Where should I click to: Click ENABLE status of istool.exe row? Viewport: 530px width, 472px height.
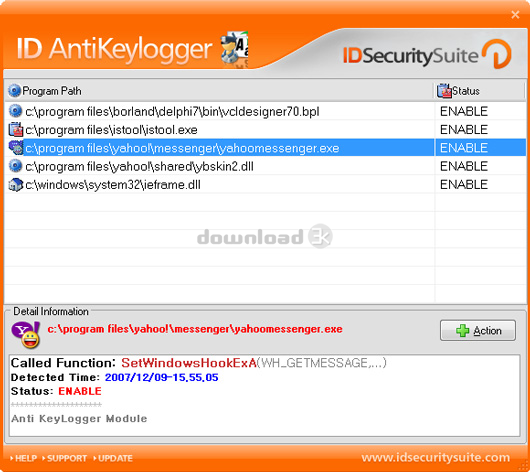point(464,129)
